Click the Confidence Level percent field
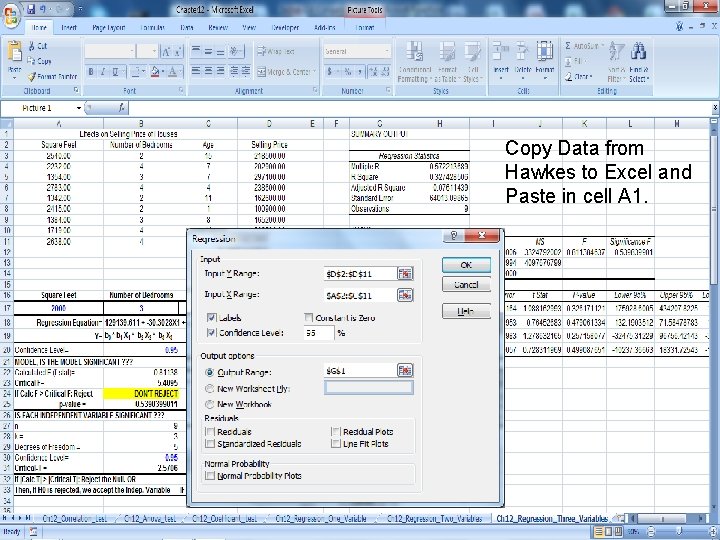Screen dimensions: 720x540 [319, 333]
